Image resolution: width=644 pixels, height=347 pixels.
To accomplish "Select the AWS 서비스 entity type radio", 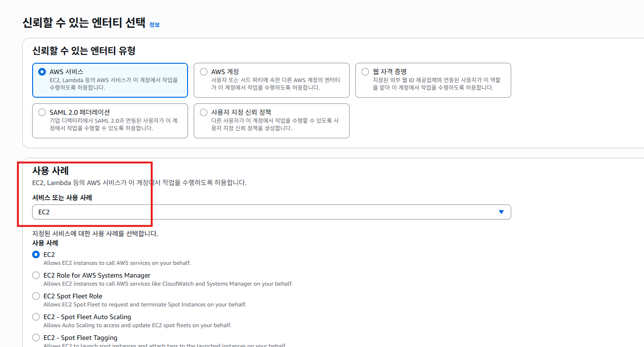I will (42, 72).
